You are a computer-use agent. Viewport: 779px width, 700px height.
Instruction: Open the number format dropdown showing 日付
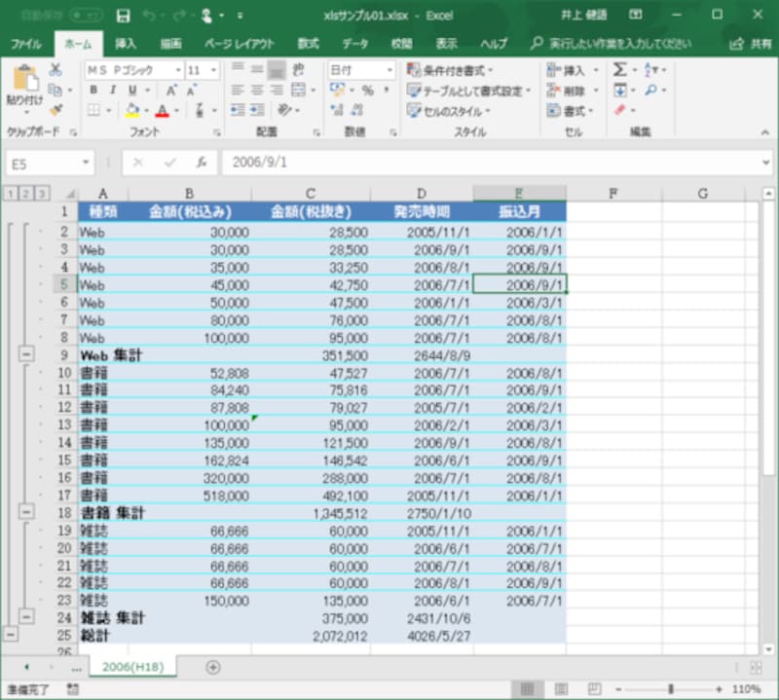(x=360, y=69)
